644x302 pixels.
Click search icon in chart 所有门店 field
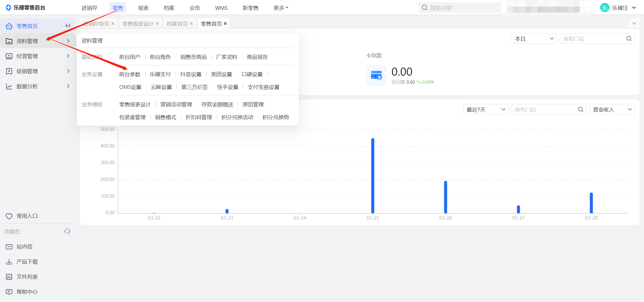(580, 109)
